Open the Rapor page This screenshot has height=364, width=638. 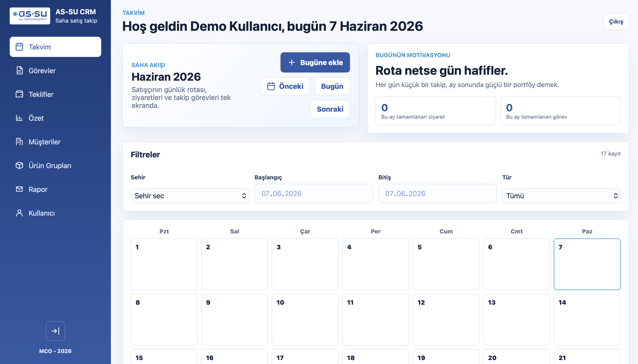pyautogui.click(x=55, y=189)
